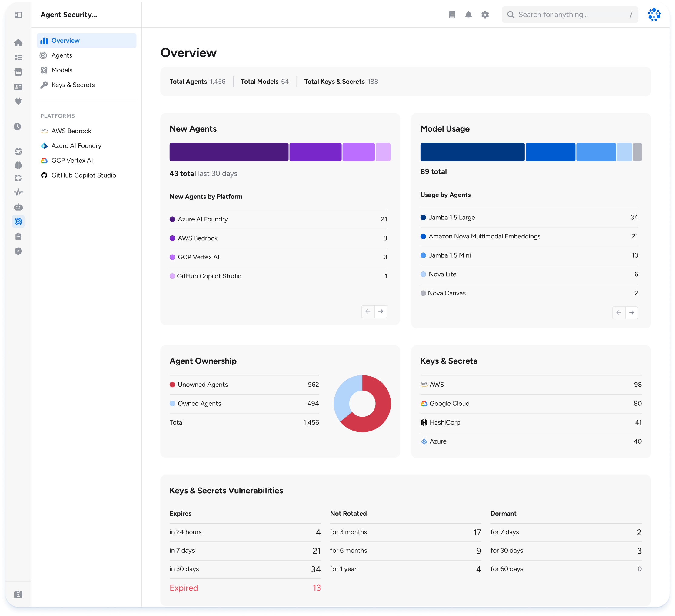This screenshot has height=616, width=675.
Task: Click the activity pulse icon in rail
Action: 18,192
